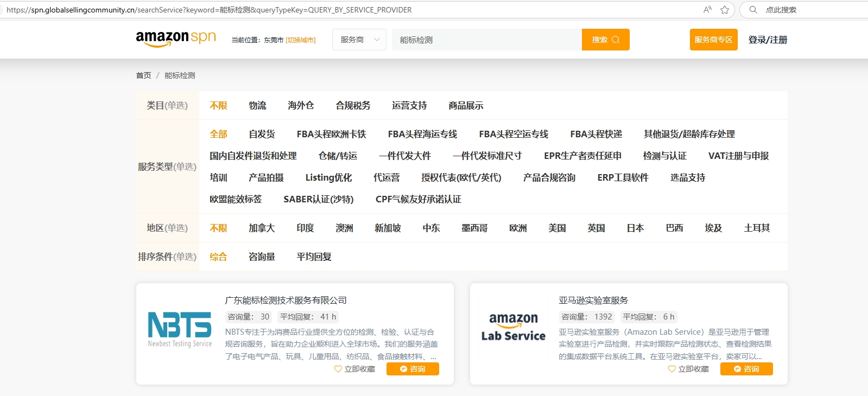Click the Amazon SPN logo

(x=175, y=39)
